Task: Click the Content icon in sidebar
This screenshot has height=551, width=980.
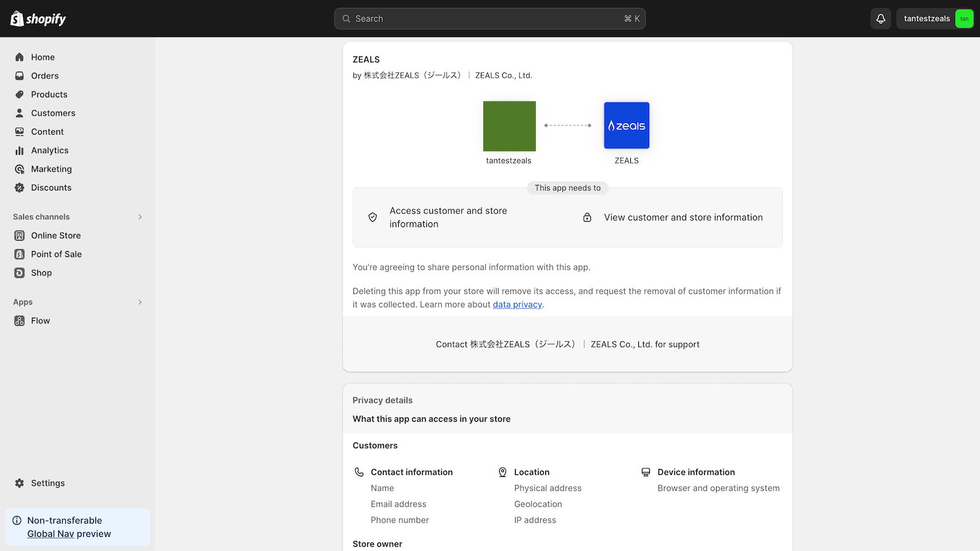Action: pos(20,132)
